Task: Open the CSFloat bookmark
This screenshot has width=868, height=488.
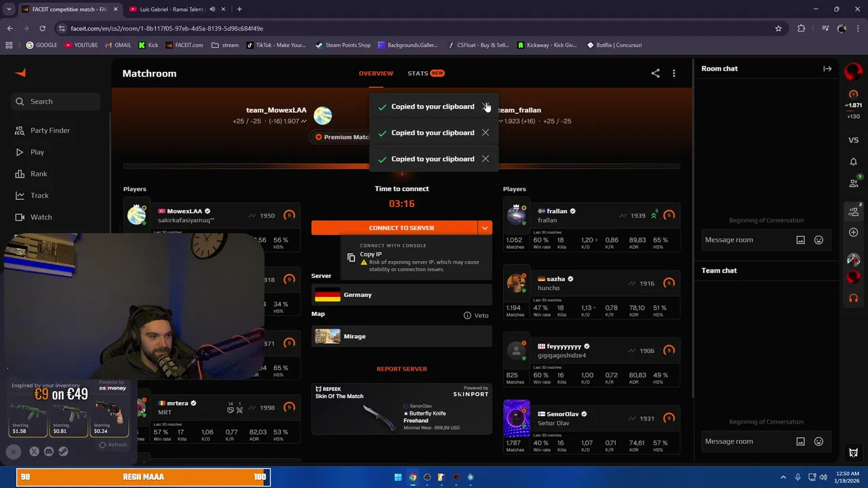Action: (x=479, y=45)
